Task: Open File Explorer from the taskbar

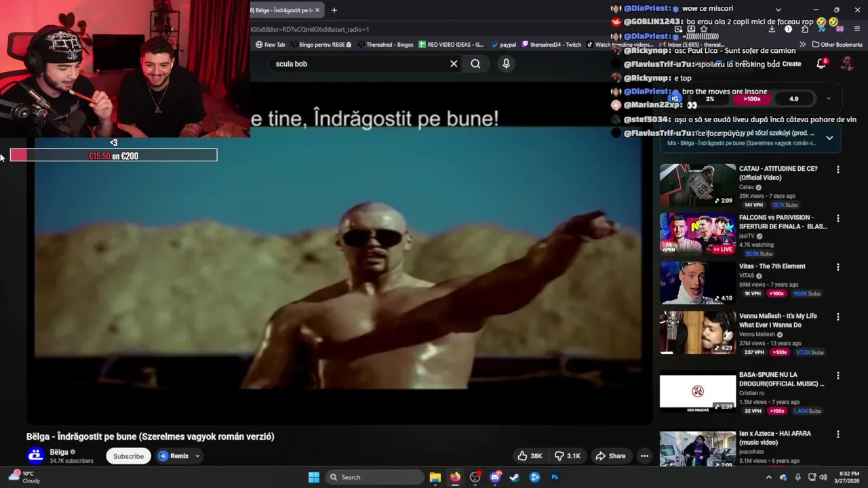Action: (435, 477)
